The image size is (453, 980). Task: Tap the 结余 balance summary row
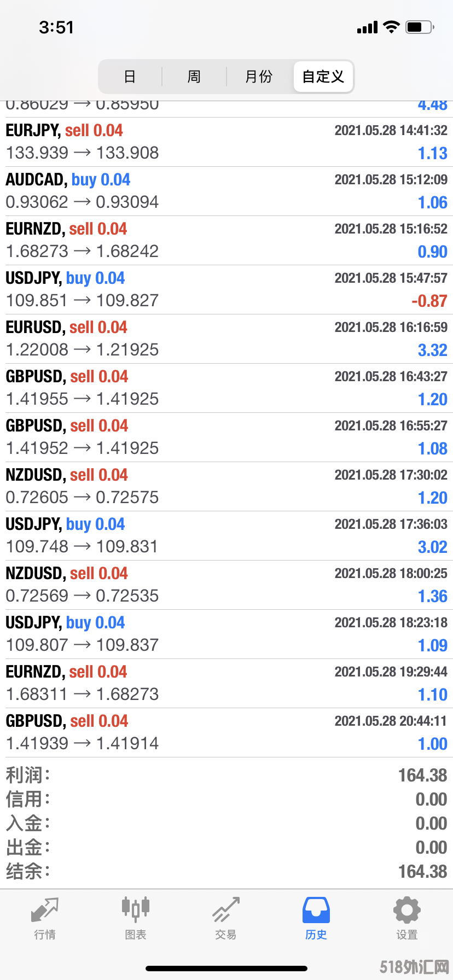tap(226, 871)
